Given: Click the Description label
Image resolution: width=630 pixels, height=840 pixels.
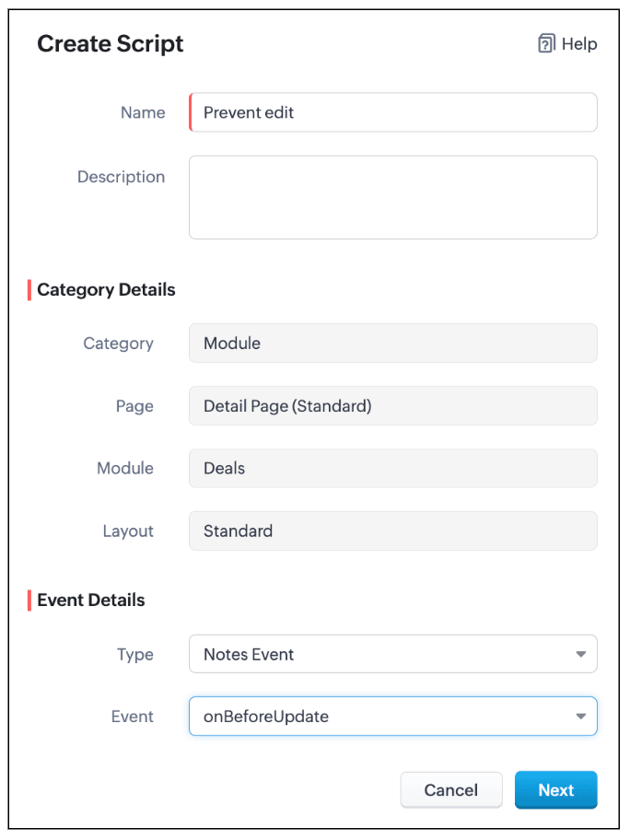Looking at the screenshot, I should (x=121, y=177).
